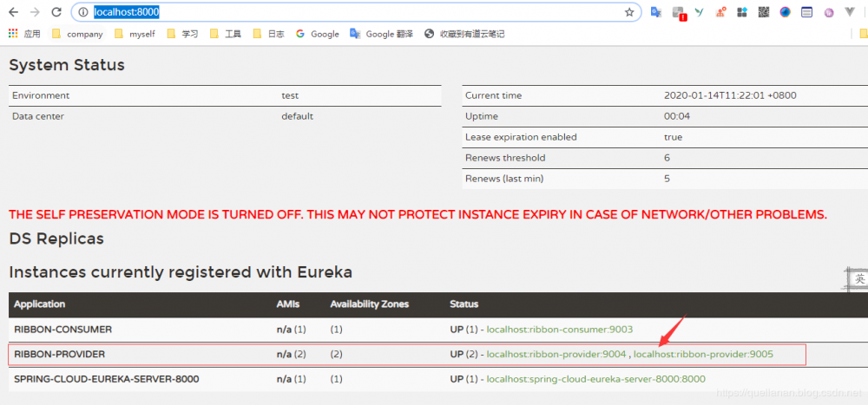Reload the current page
This screenshot has height=405, width=868.
pyautogui.click(x=56, y=12)
